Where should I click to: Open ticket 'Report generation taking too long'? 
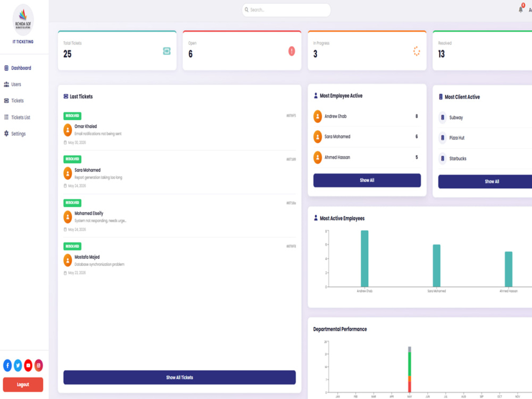(x=98, y=178)
